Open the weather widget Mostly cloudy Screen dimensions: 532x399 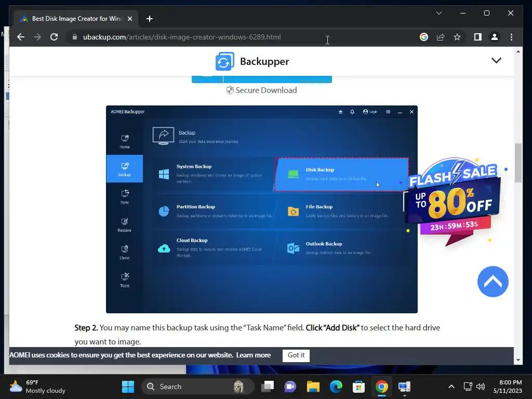tap(37, 387)
